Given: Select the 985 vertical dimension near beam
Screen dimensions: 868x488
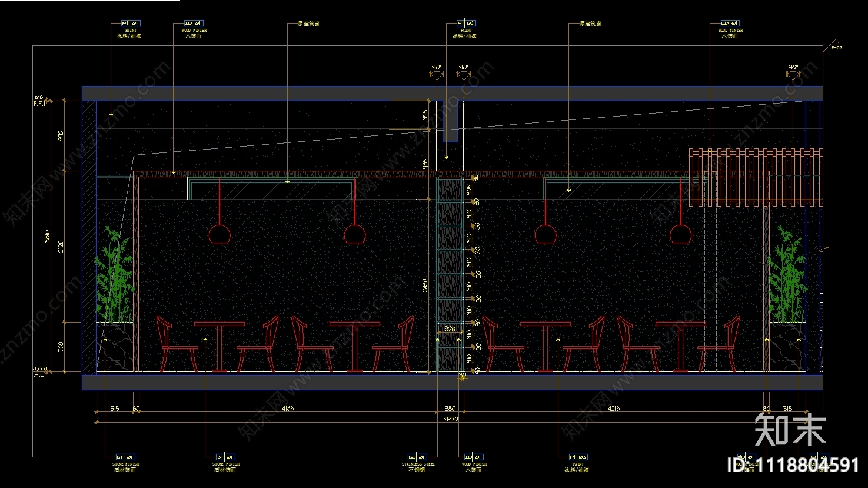Looking at the screenshot, I should coord(425,164).
